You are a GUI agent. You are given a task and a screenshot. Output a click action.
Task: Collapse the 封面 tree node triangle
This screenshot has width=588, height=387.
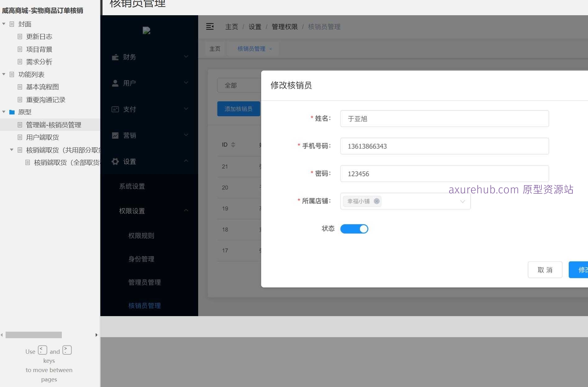pos(4,24)
